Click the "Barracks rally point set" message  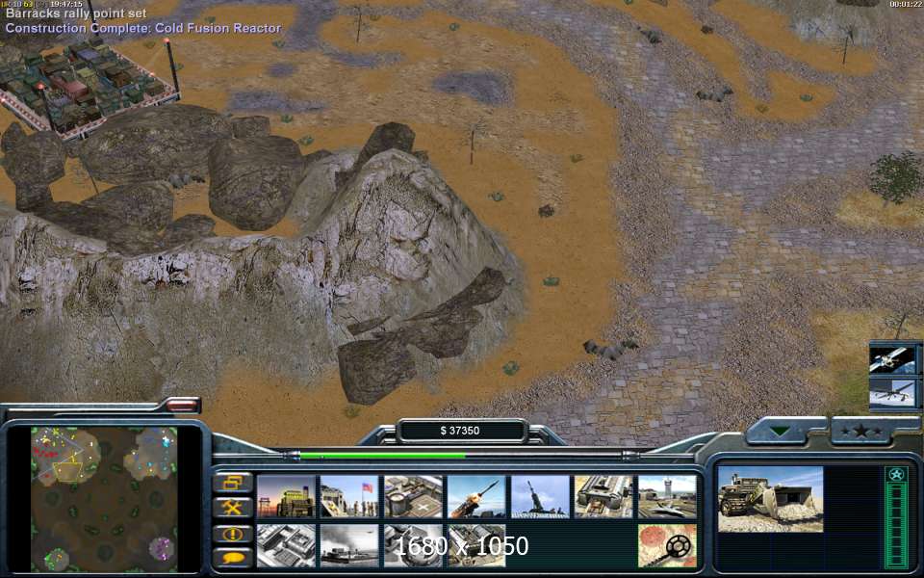(x=76, y=13)
